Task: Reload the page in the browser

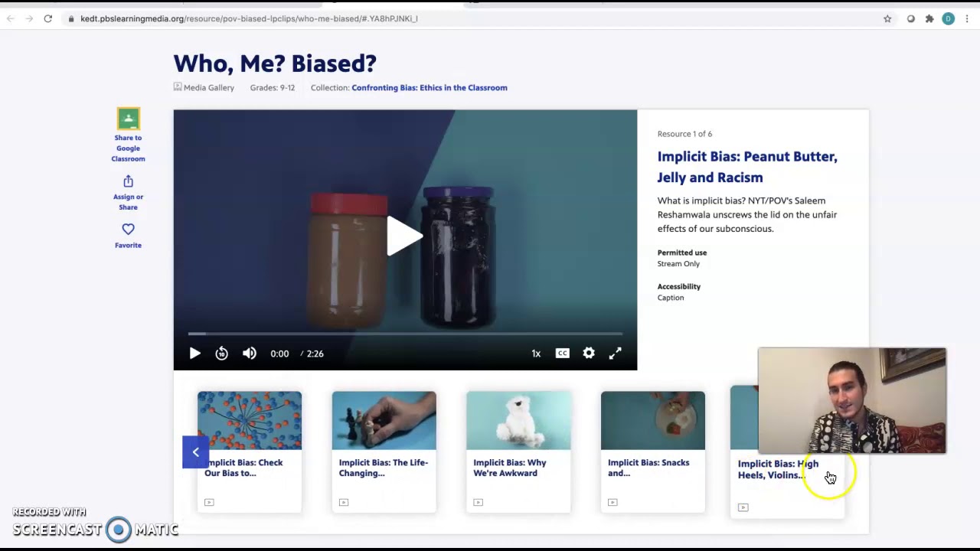Action: pyautogui.click(x=47, y=18)
